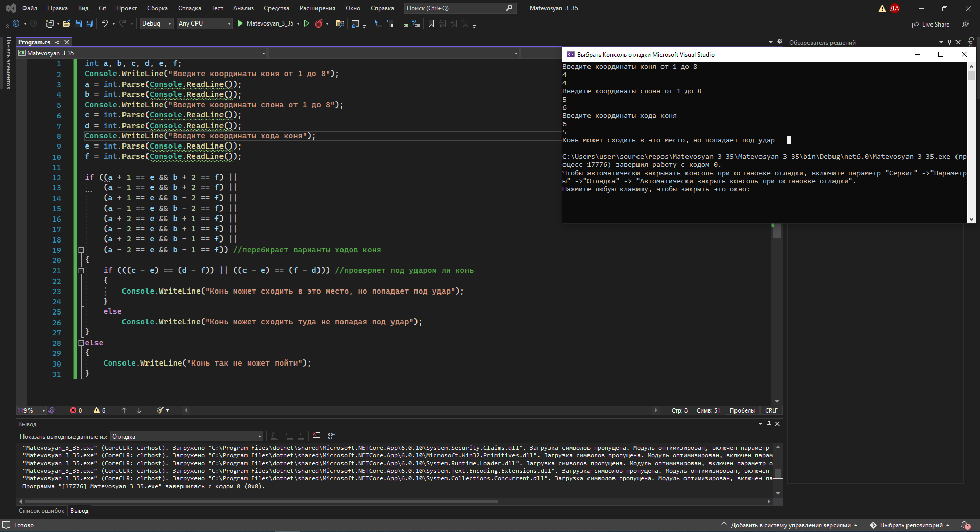This screenshot has width=980, height=532.
Task: Click the Save All icon
Action: 89,23
